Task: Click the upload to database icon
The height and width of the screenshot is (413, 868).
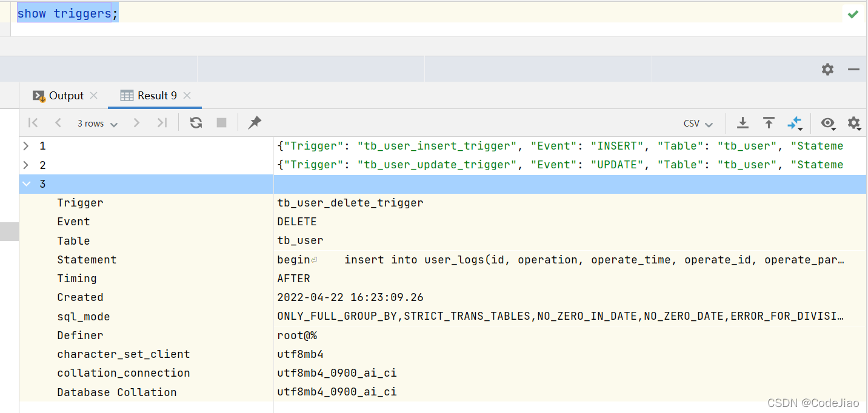Action: click(x=769, y=123)
